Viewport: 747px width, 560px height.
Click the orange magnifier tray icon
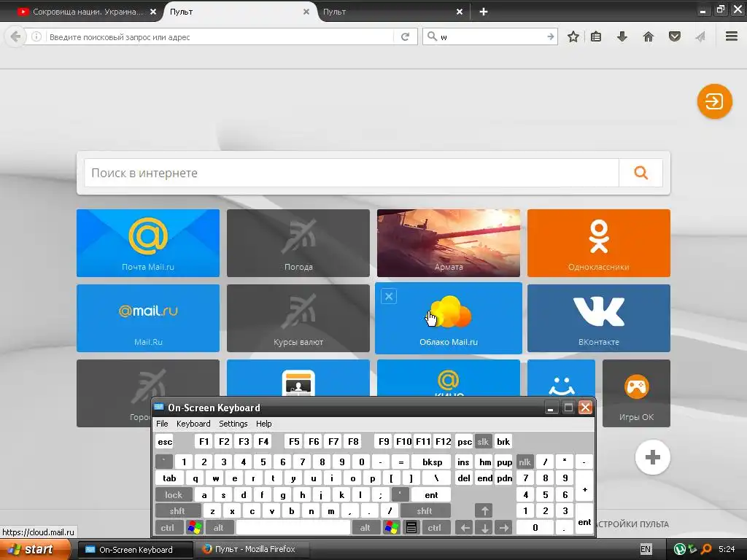(x=706, y=550)
